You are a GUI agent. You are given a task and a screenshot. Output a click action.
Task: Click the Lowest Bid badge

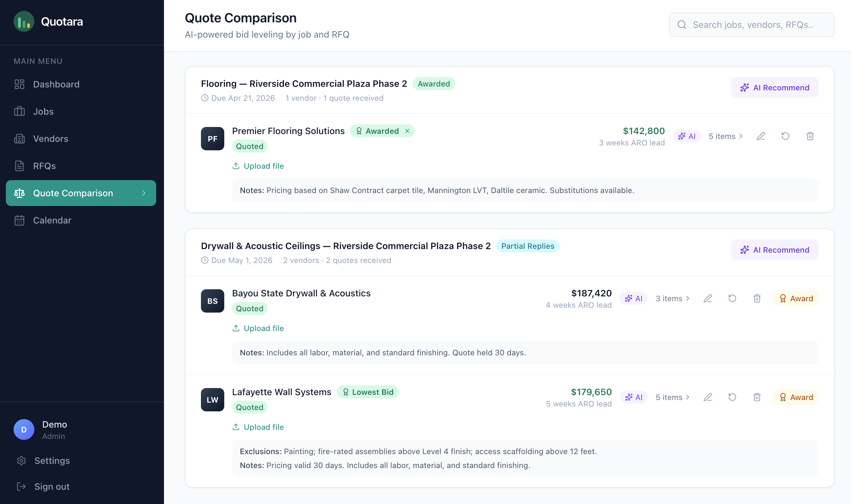pos(367,392)
